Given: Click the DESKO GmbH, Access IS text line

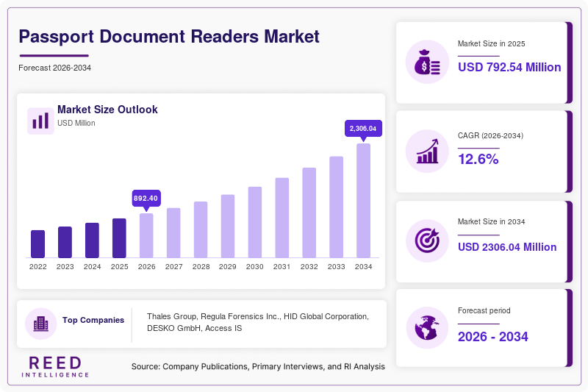Looking at the screenshot, I should click(194, 328).
